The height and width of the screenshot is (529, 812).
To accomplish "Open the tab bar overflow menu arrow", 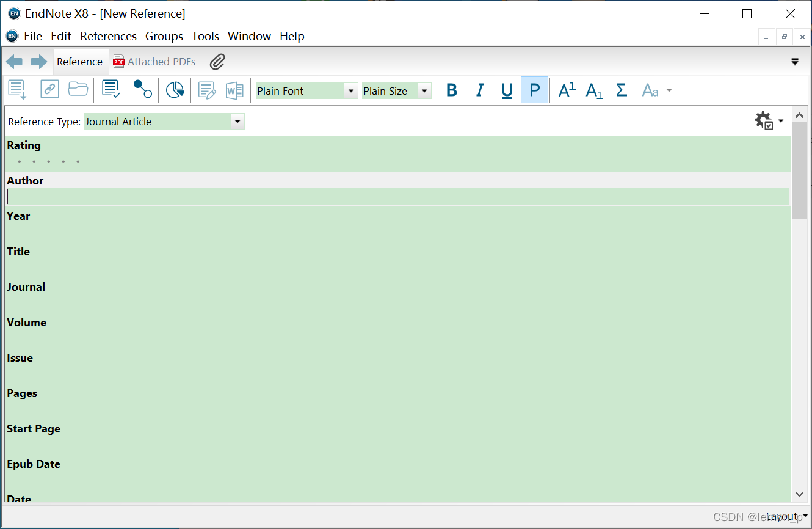I will coord(795,62).
